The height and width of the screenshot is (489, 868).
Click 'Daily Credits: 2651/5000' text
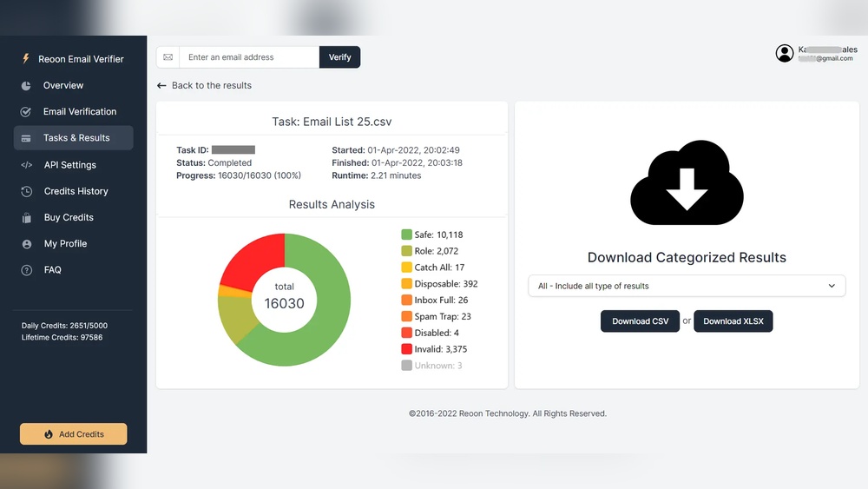[x=64, y=326]
